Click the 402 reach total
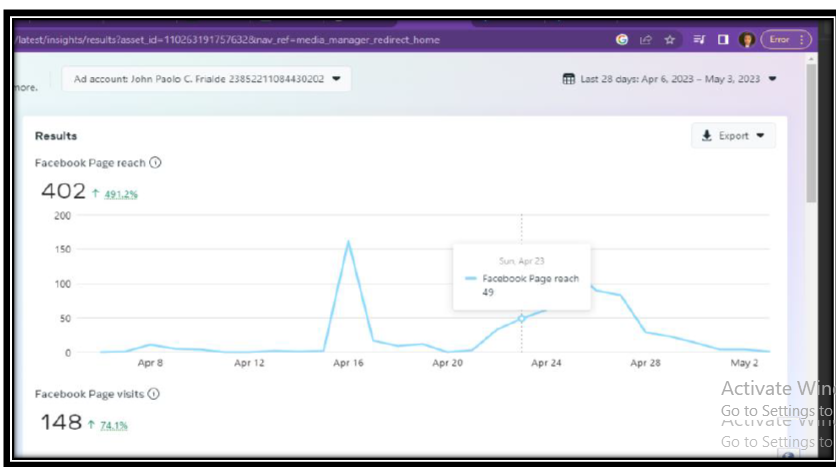The height and width of the screenshot is (467, 836). coord(63,191)
